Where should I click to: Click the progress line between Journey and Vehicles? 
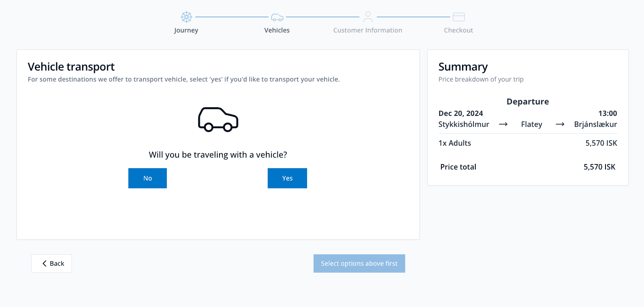[231, 17]
